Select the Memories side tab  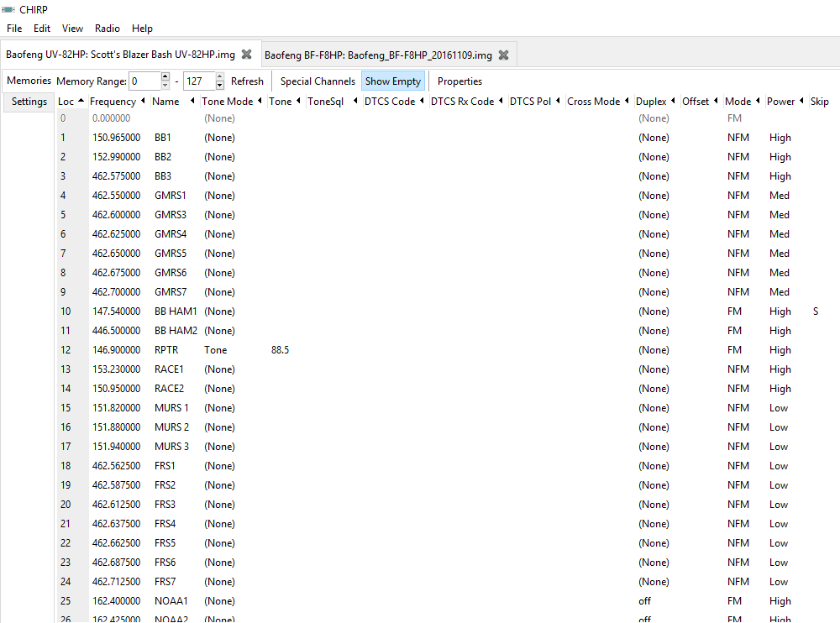29,81
